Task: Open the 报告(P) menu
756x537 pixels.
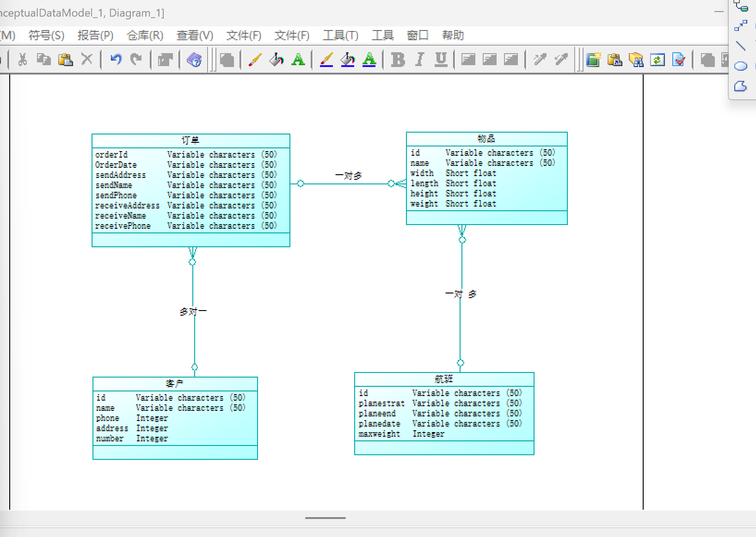Action: coord(95,36)
